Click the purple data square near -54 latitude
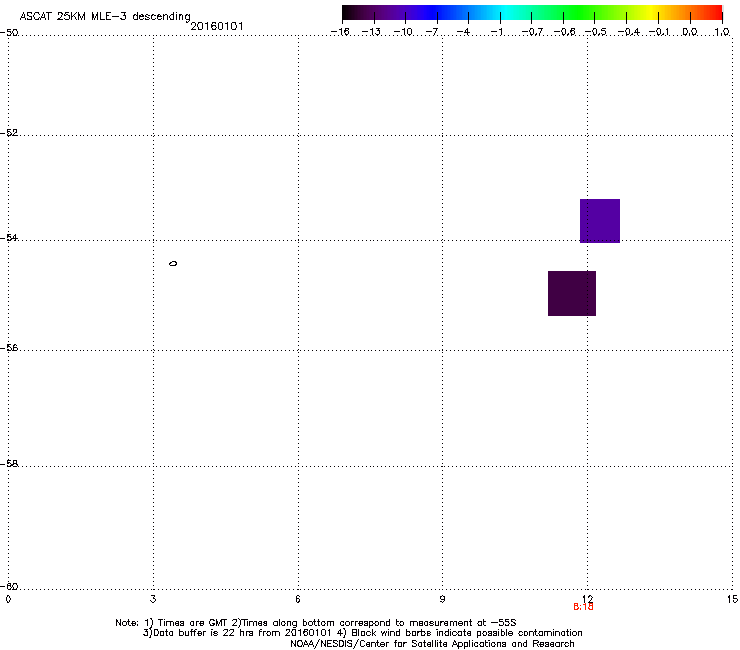This screenshot has width=740, height=650. [600, 221]
